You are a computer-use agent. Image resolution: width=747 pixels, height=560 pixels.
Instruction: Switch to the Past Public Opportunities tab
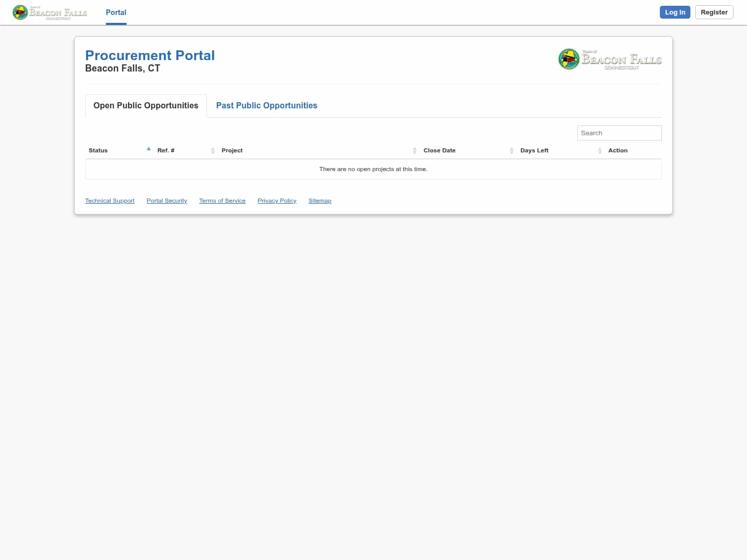[266, 105]
